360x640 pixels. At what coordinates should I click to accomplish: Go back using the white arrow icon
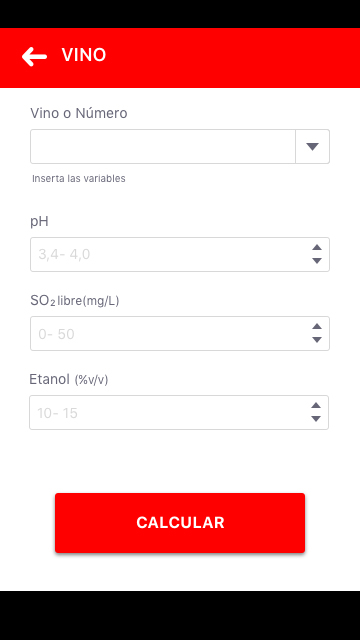[34, 56]
